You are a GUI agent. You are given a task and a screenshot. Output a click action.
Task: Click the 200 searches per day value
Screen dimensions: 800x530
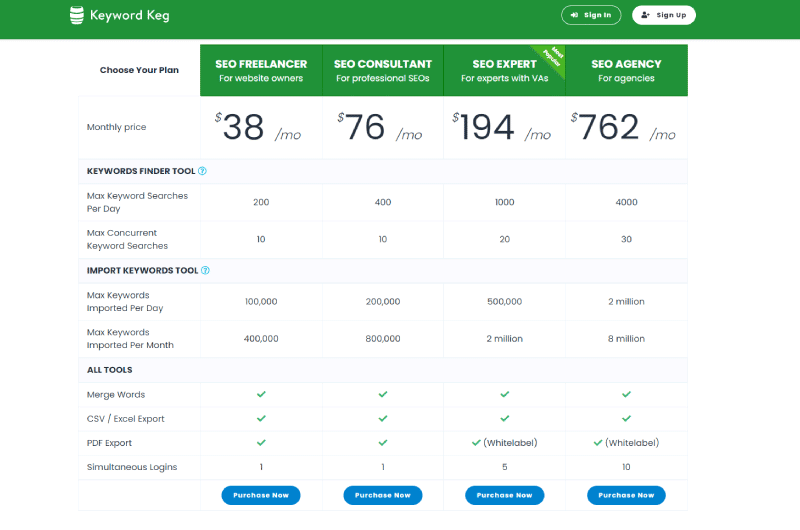[x=261, y=202]
